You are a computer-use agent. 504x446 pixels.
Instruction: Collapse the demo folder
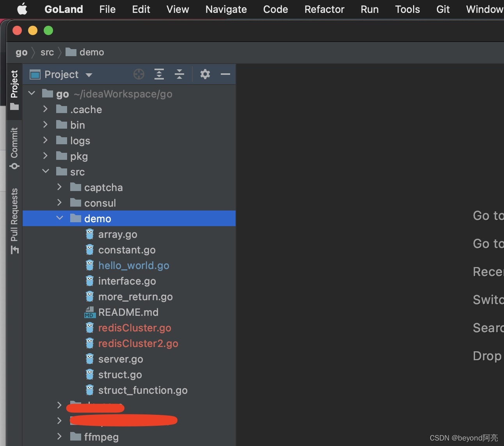(x=59, y=218)
